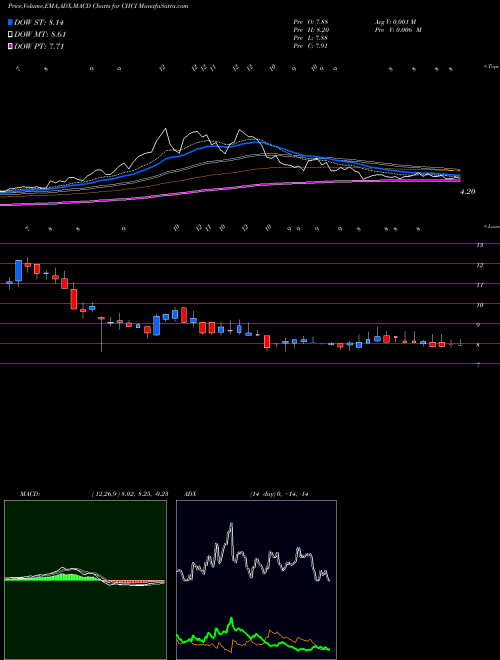Click the 'Pre L: 7.88' low value

[311, 38]
